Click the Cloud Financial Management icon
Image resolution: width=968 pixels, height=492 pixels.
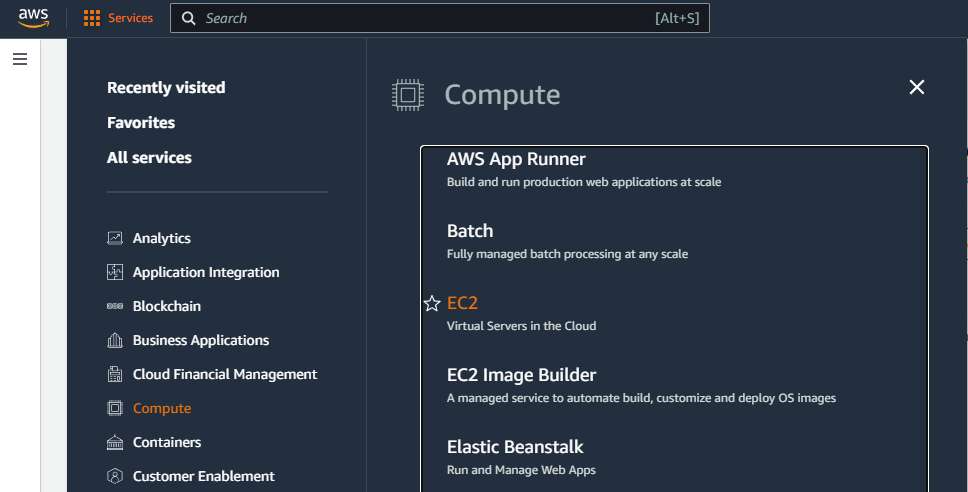[x=115, y=374]
